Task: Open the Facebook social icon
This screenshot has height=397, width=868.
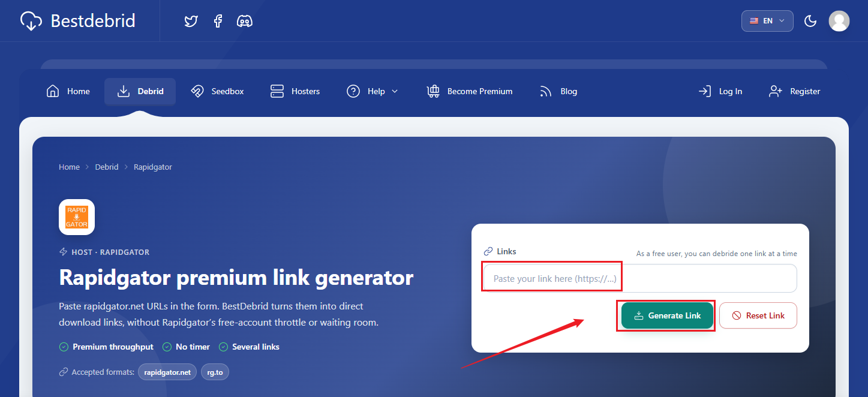Action: [218, 22]
